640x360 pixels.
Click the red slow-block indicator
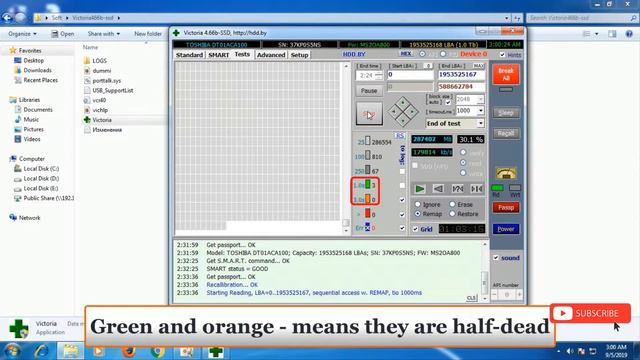click(367, 213)
